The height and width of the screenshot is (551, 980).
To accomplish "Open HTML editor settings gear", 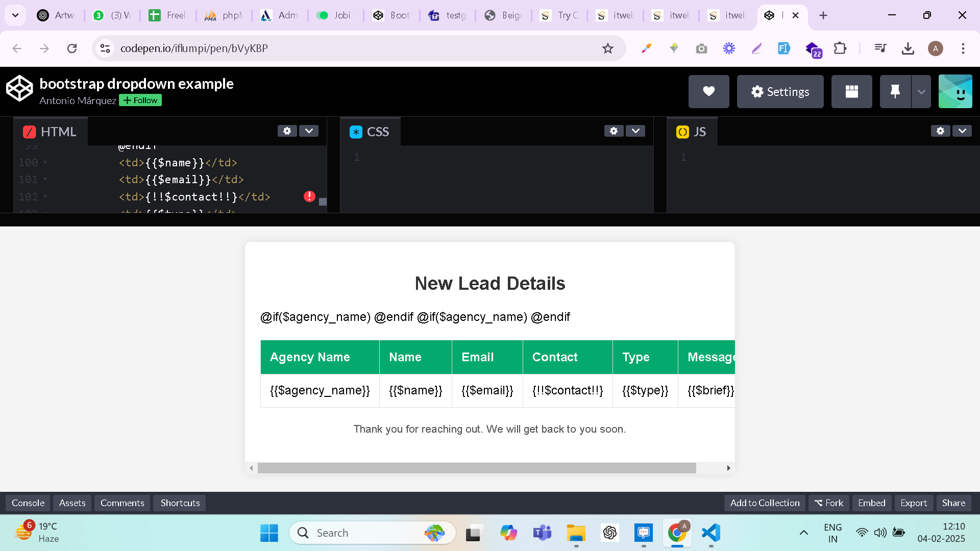I will (x=287, y=131).
